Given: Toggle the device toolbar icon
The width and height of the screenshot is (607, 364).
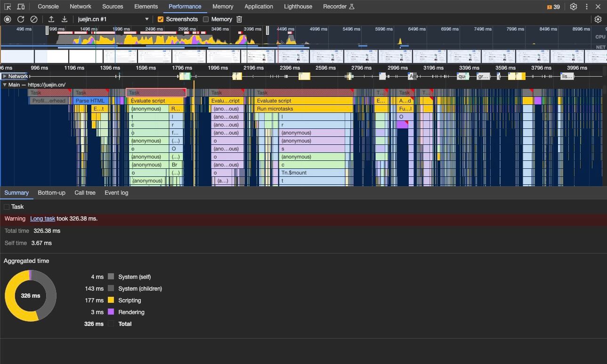Looking at the screenshot, I should [x=21, y=7].
